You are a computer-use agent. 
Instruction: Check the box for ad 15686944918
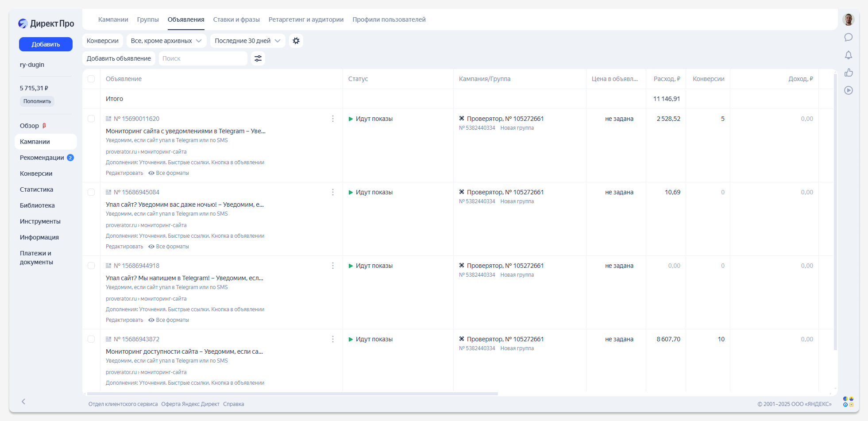(91, 266)
